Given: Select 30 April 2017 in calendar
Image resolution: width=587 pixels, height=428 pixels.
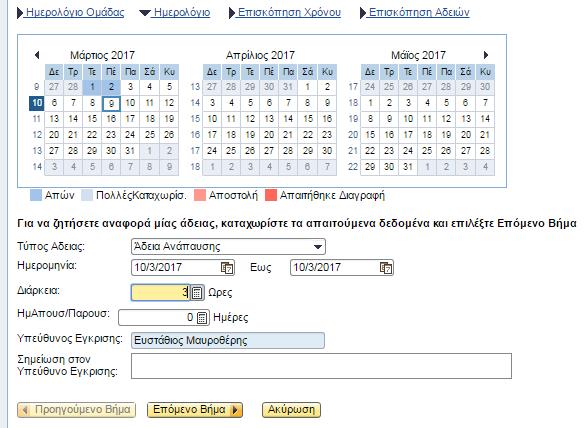Looking at the screenshot, I should (327, 151).
